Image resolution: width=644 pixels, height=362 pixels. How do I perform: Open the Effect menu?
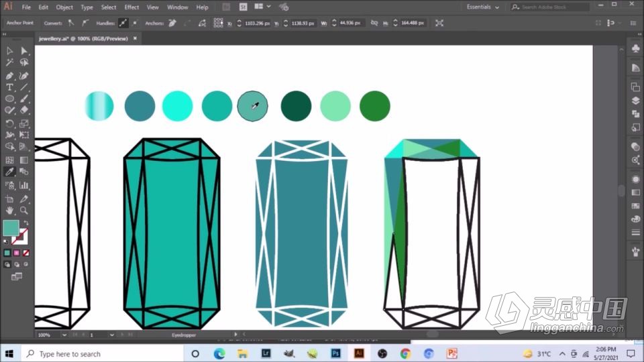coord(131,7)
